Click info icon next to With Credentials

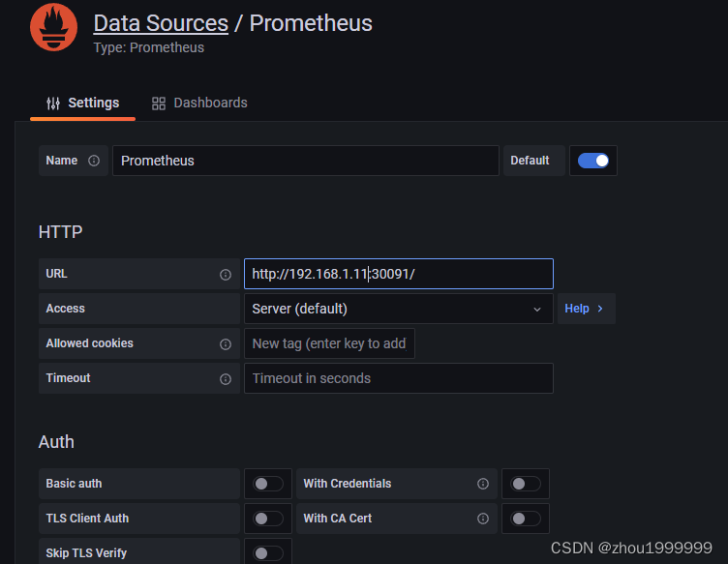coord(483,484)
